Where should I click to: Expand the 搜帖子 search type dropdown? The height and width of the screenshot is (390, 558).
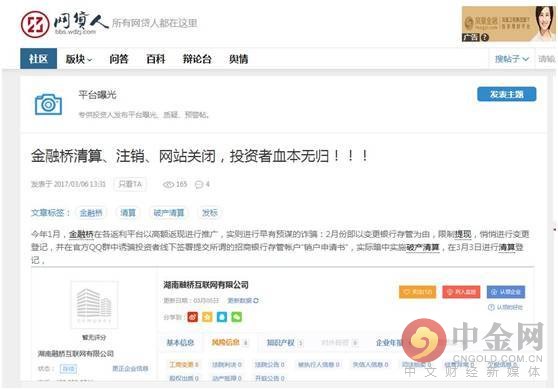(512, 59)
